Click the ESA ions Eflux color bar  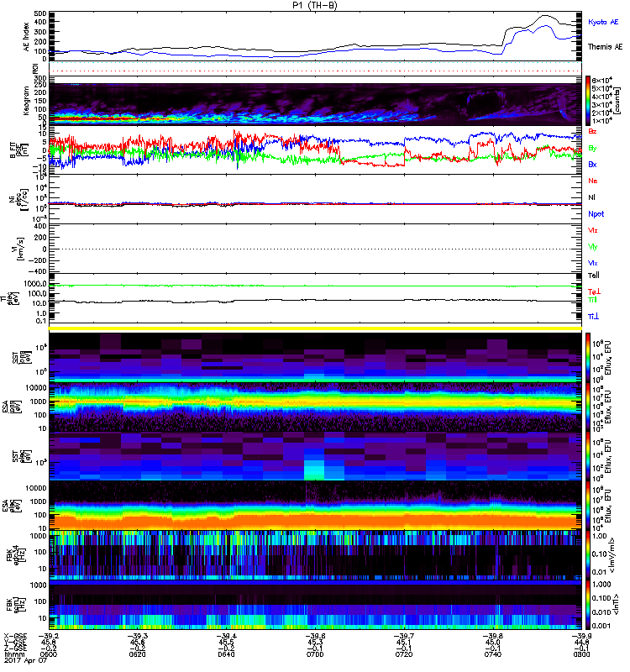pos(588,407)
